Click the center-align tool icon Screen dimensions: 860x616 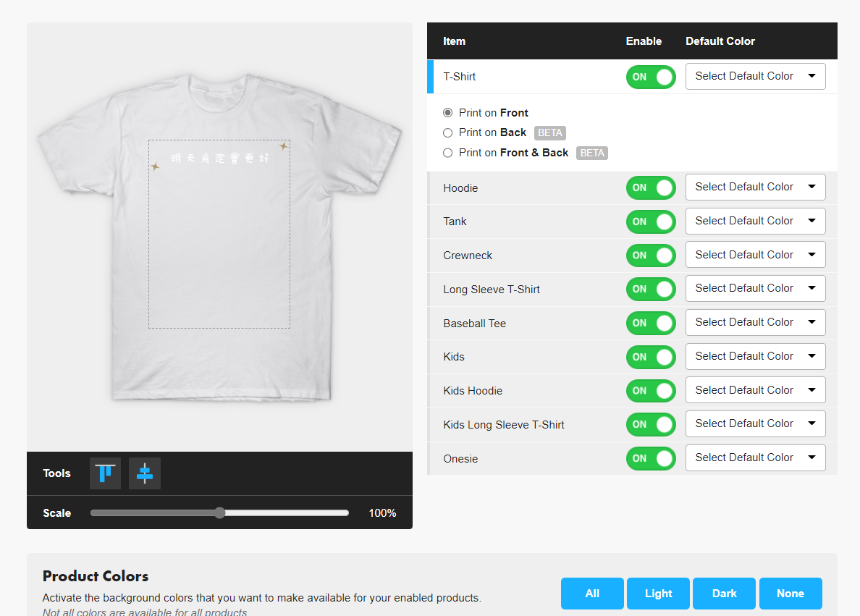[145, 473]
